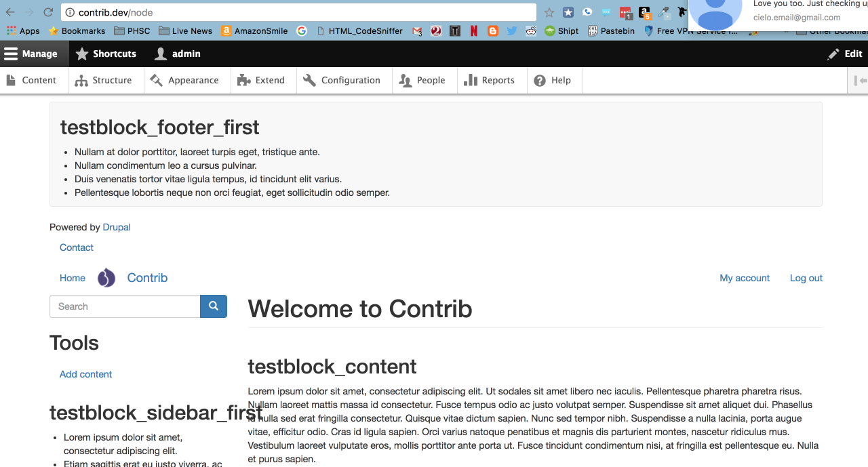Enter edit mode via the Edit pencil icon
868x467 pixels.
pyautogui.click(x=833, y=54)
